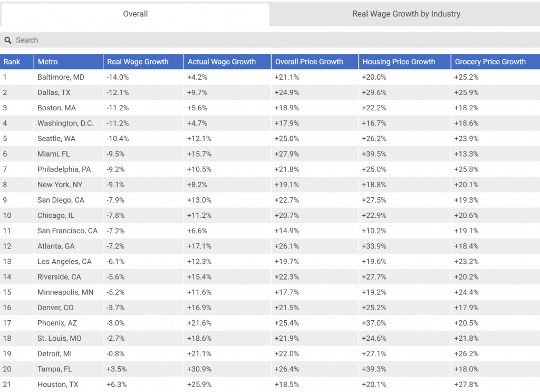Click Tampa's +3.5% real wage growth value
The height and width of the screenshot is (392, 540).
[117, 369]
